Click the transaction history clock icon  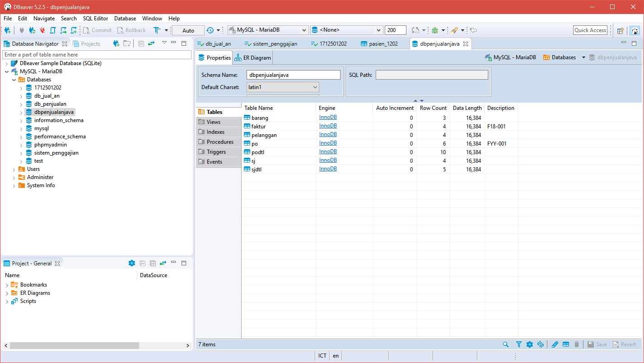(x=210, y=30)
